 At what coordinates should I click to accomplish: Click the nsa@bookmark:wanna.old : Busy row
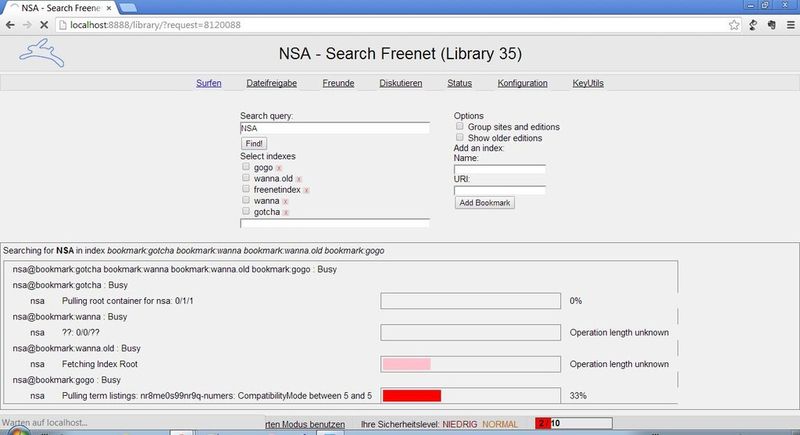(77, 348)
